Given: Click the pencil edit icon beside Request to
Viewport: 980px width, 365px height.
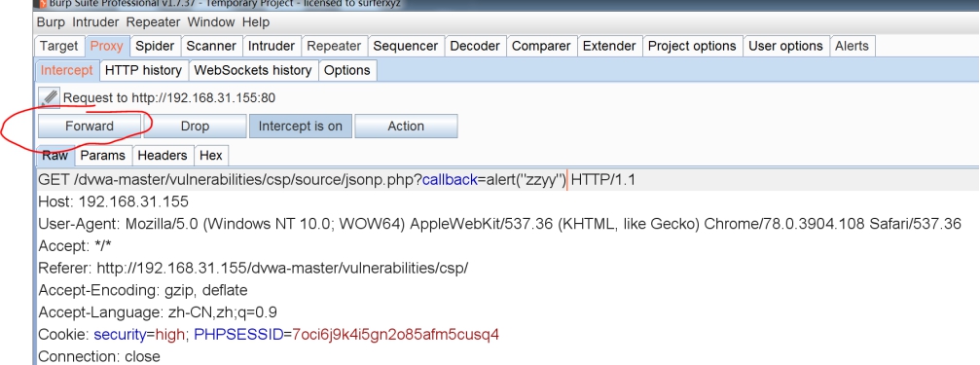Looking at the screenshot, I should click(50, 97).
